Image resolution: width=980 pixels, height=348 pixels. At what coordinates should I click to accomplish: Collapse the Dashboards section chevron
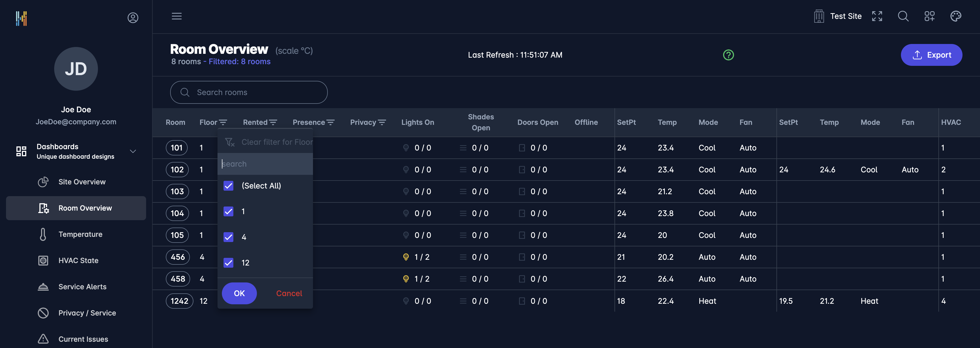tap(133, 151)
